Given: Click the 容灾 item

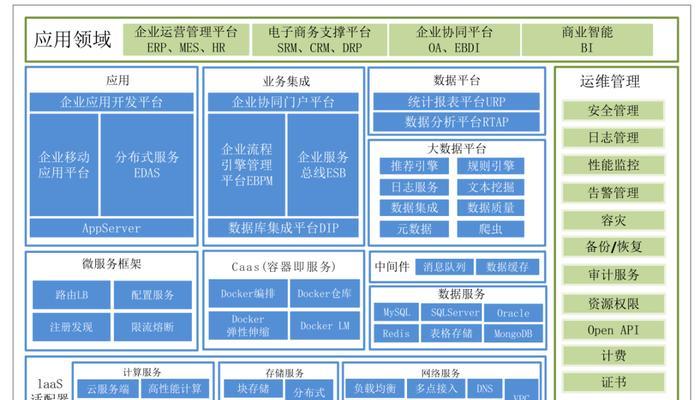Looking at the screenshot, I should click(613, 220).
